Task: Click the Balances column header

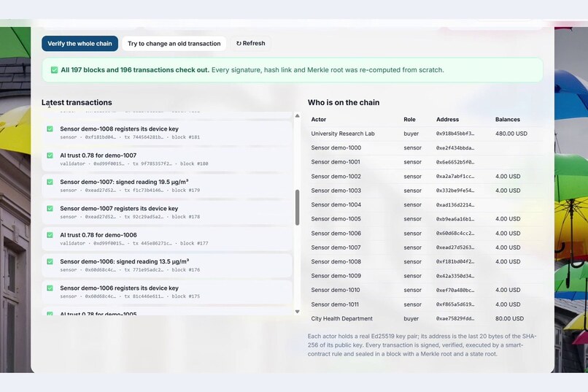Action: coord(507,119)
